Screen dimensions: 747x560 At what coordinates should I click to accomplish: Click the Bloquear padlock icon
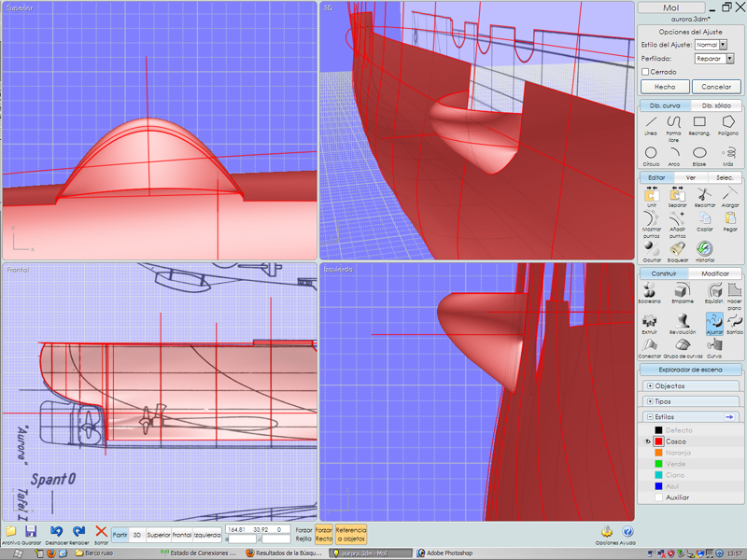click(678, 252)
